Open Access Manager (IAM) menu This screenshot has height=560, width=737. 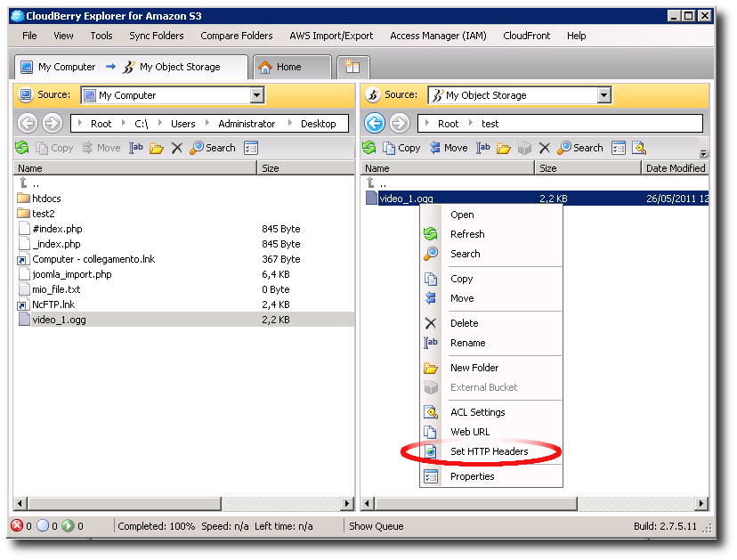click(x=438, y=36)
